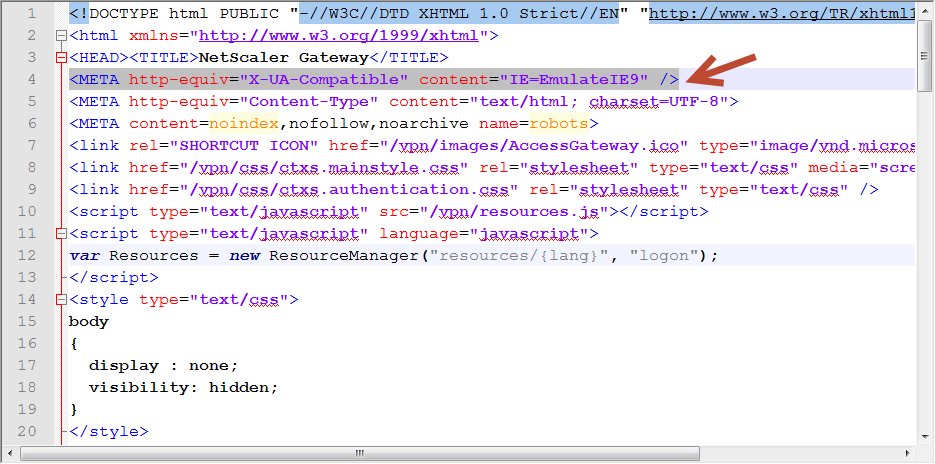Screen dimensions: 935x464
Task: Collapse the html tag fold on line 2
Action: point(62,36)
